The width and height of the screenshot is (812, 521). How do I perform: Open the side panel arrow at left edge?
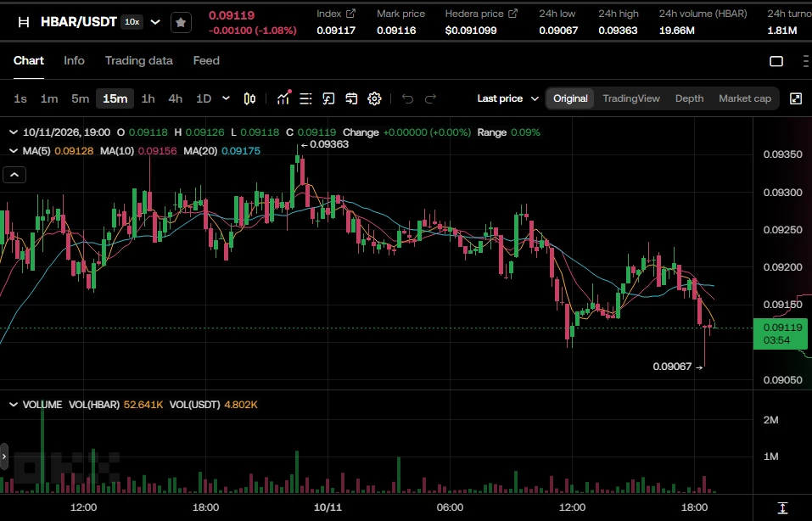point(4,457)
